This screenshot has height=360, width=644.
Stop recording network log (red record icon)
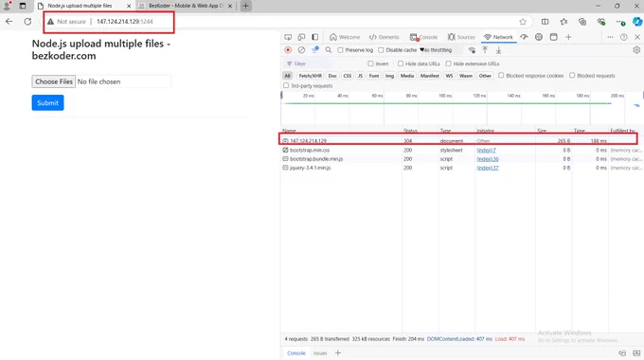click(288, 49)
